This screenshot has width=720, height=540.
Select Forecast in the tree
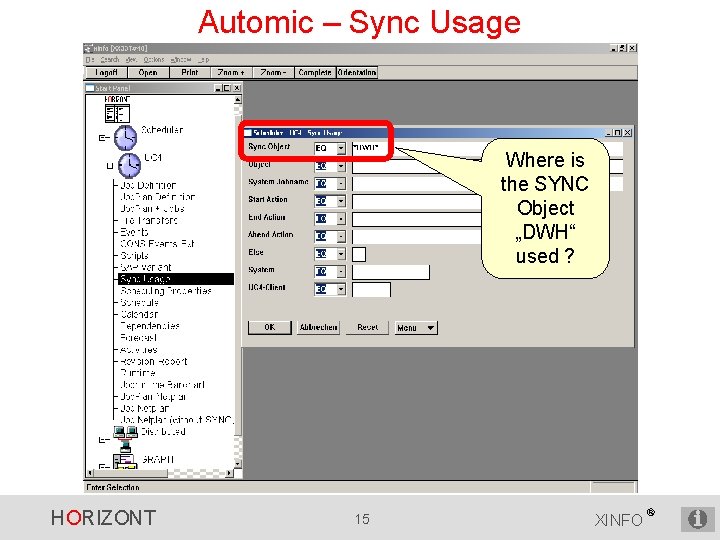tap(138, 338)
